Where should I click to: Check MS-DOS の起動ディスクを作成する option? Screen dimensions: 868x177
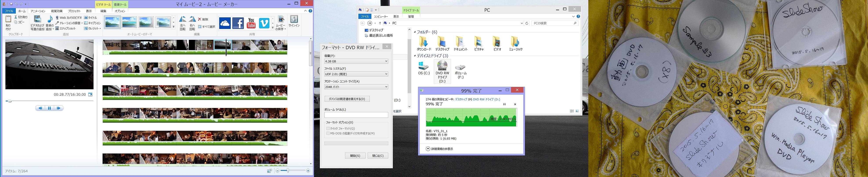click(328, 133)
